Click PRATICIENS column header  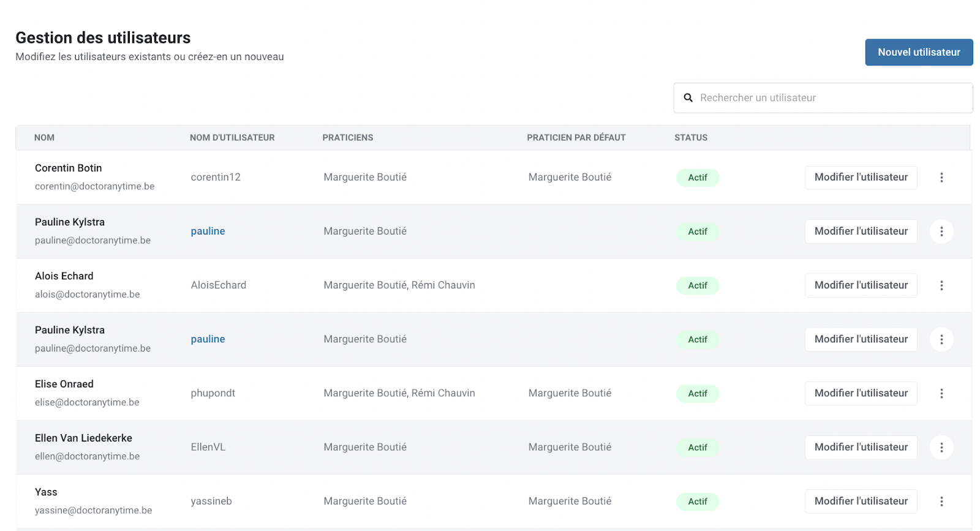pyautogui.click(x=348, y=138)
